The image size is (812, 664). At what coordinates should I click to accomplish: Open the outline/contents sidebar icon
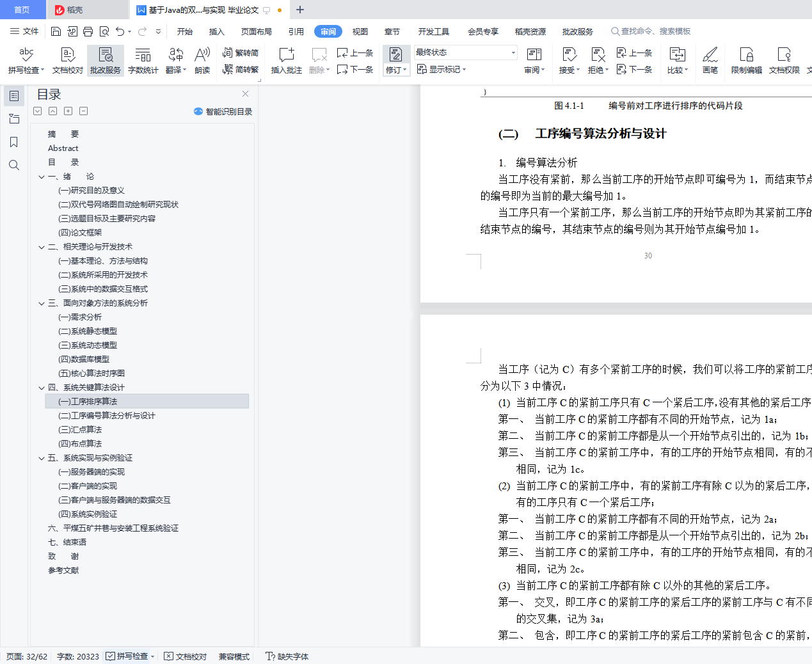pyautogui.click(x=14, y=96)
